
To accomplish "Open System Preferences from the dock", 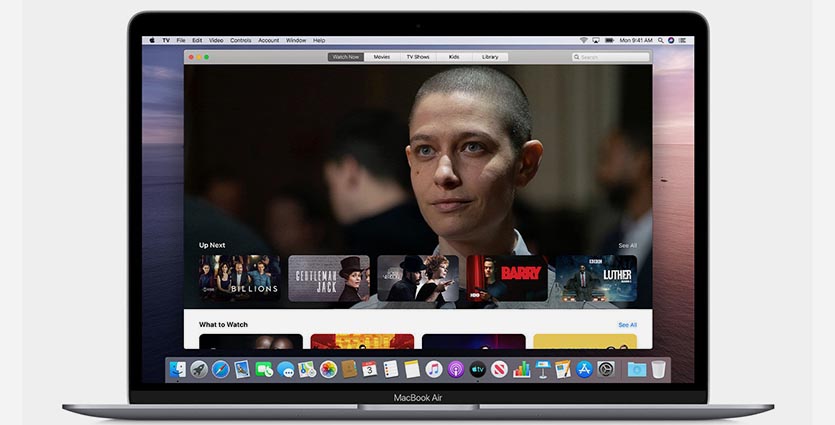I will click(606, 369).
